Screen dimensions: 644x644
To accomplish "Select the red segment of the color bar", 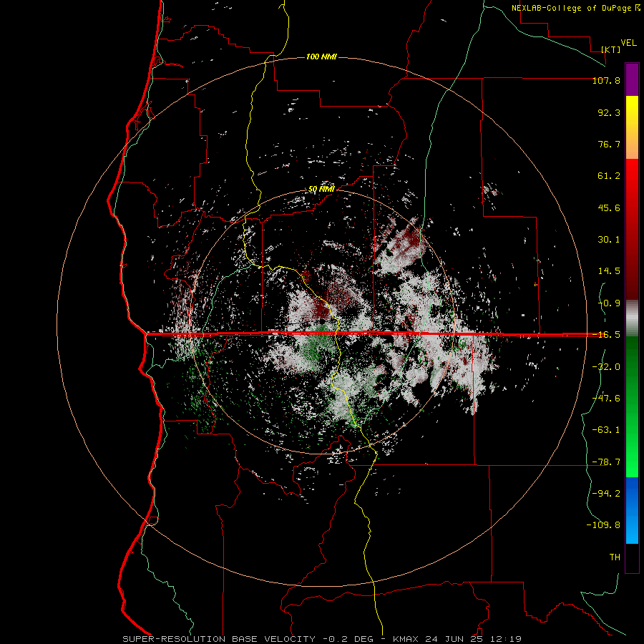I will pyautogui.click(x=632, y=229).
